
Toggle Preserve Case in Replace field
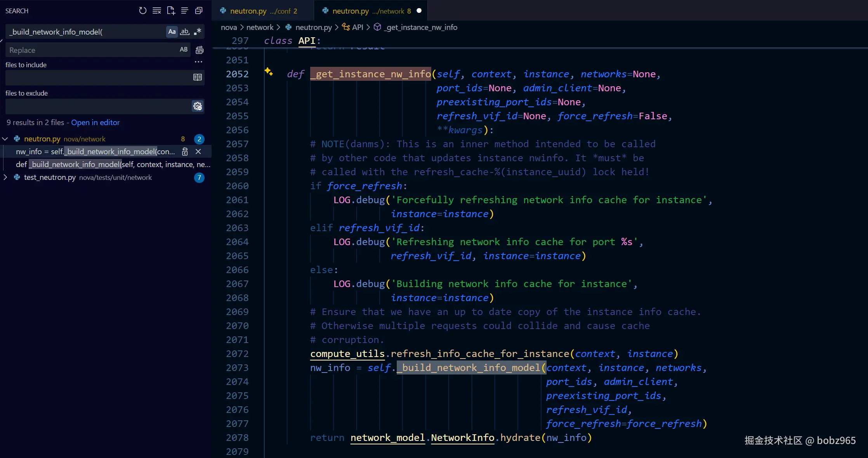(x=184, y=49)
